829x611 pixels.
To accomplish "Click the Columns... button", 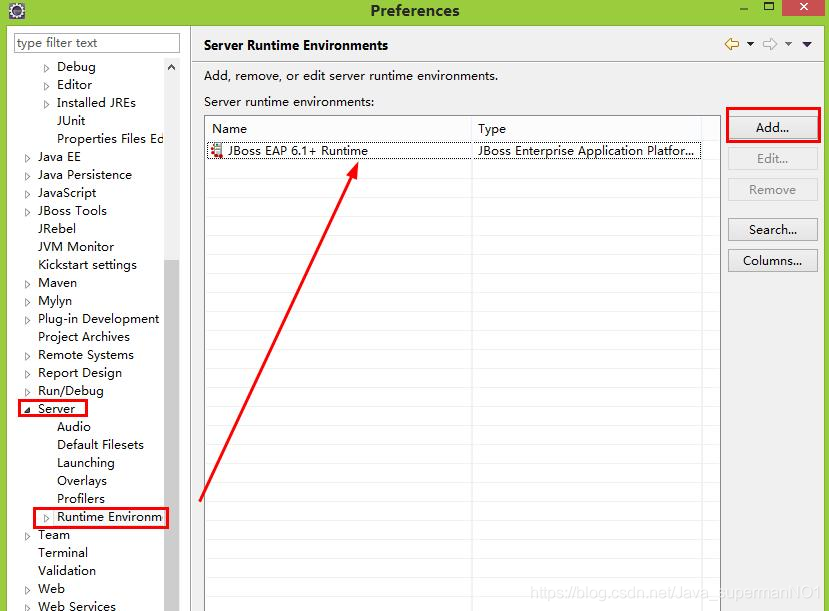I will tap(772, 261).
